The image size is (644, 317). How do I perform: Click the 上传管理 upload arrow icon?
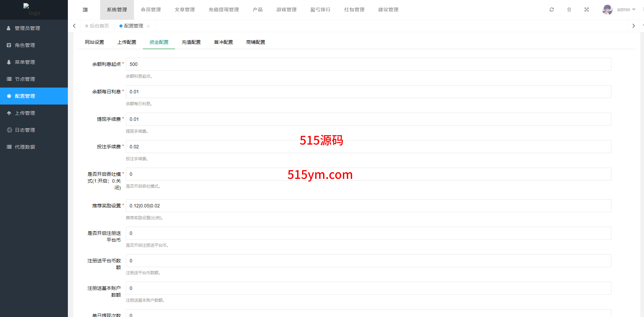[9, 113]
